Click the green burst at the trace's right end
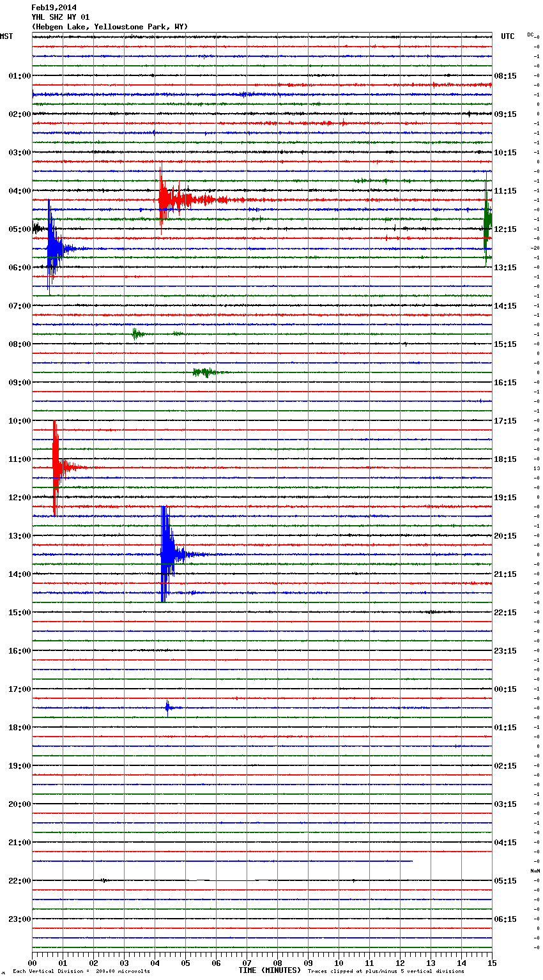This screenshot has width=543, height=980. [x=487, y=219]
